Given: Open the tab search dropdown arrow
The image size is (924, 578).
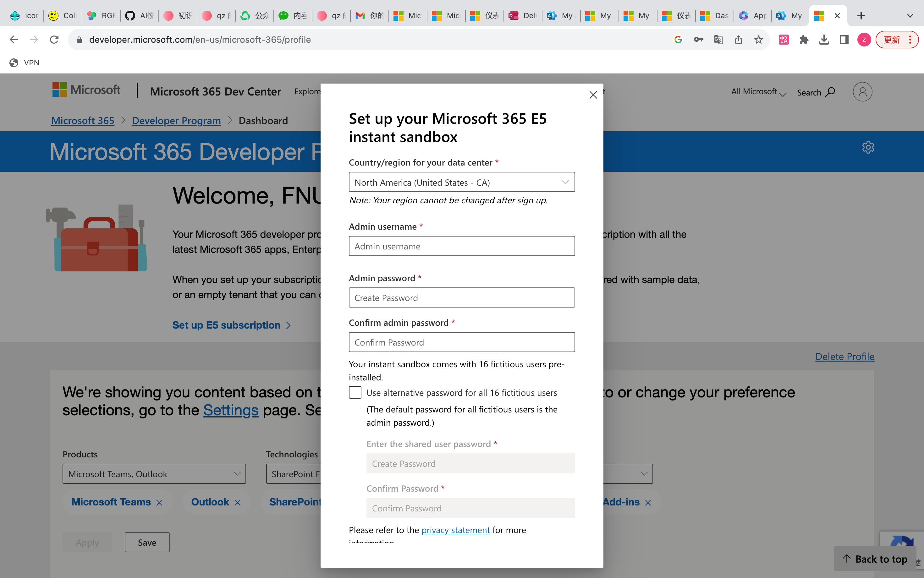Looking at the screenshot, I should [910, 16].
